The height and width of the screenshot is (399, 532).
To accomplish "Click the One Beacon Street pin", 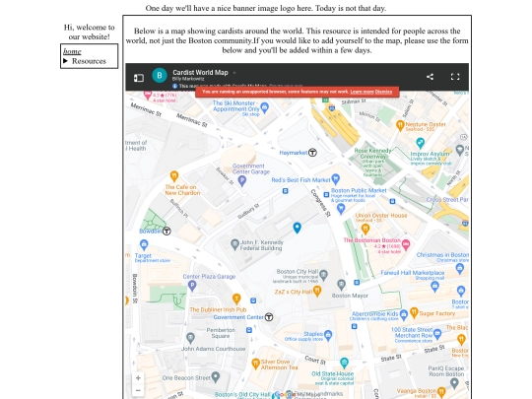I will point(216,376).
